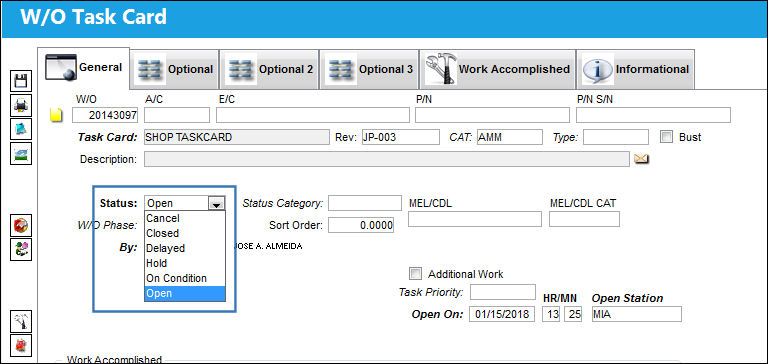Open the Optional 3 tab
The height and width of the screenshot is (364, 768).
point(369,70)
